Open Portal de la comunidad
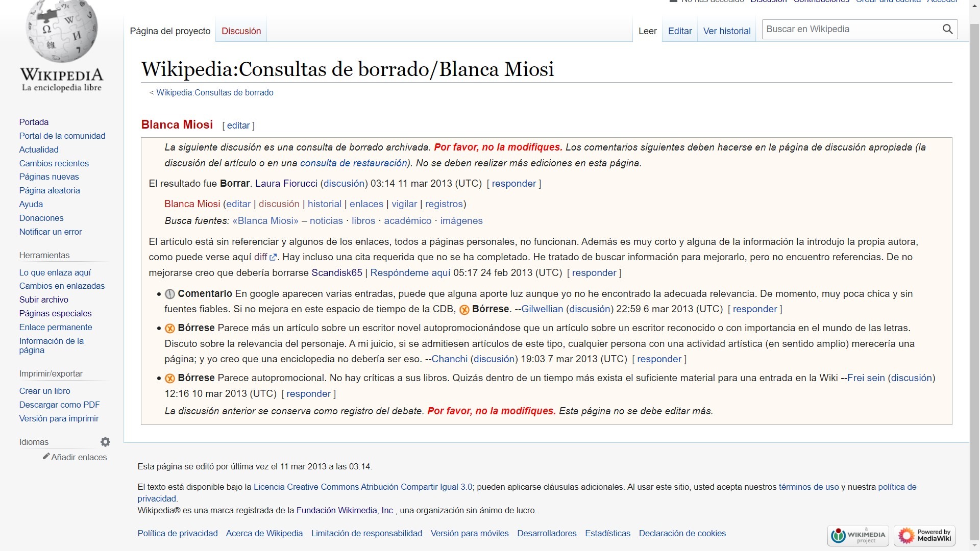 pyautogui.click(x=62, y=136)
